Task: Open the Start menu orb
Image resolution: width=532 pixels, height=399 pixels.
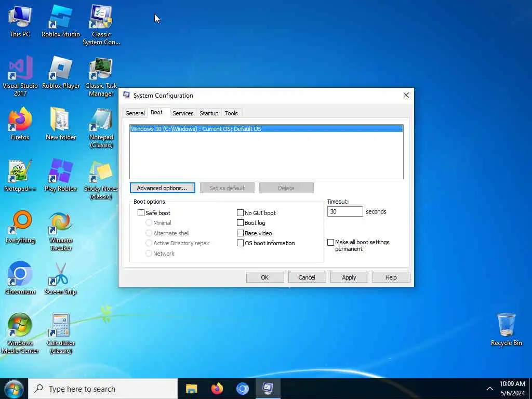Action: [14, 389]
